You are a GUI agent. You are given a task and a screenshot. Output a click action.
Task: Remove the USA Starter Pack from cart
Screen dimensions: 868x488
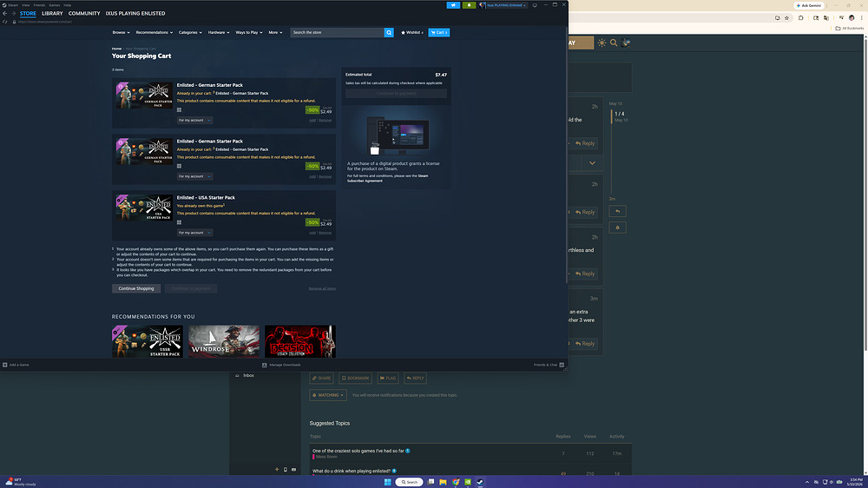[325, 233]
